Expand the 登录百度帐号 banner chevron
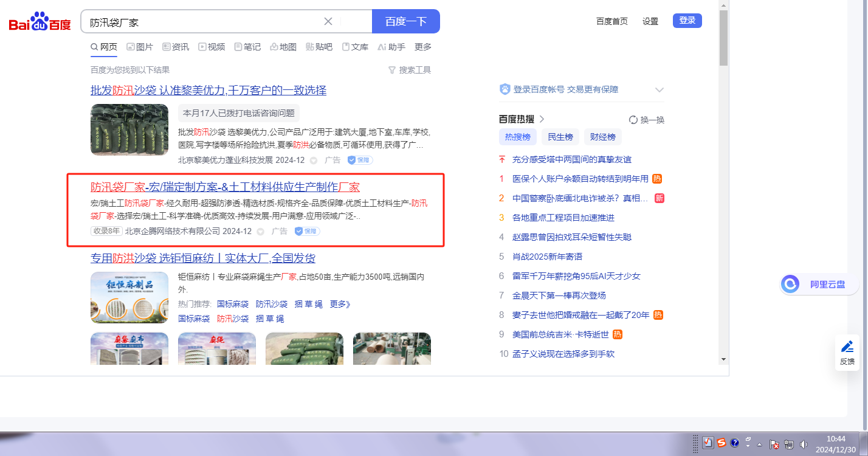The height and width of the screenshot is (456, 868). tap(659, 90)
